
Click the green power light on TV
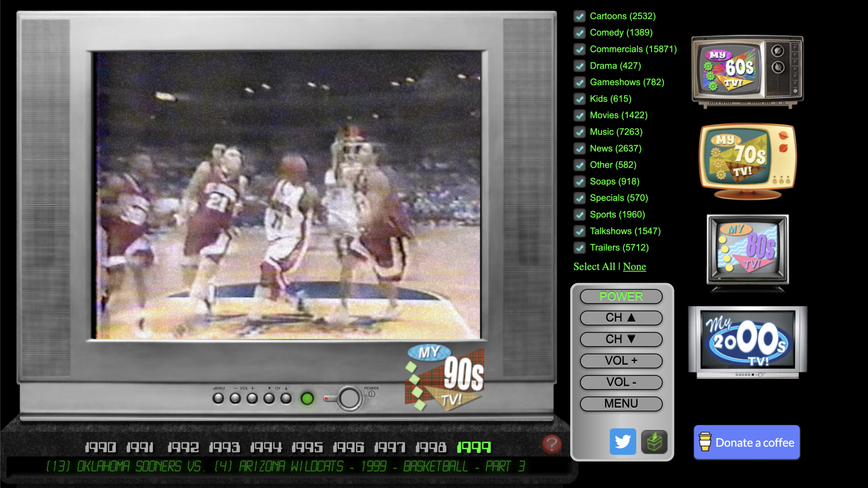coord(307,399)
